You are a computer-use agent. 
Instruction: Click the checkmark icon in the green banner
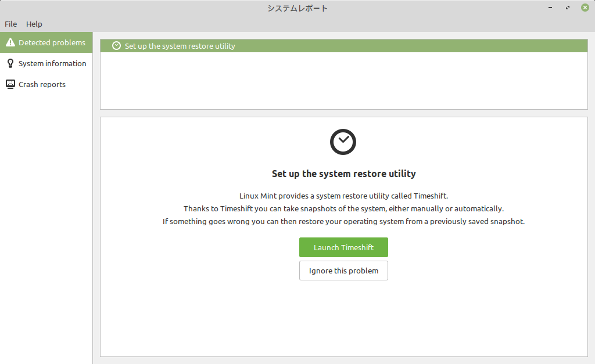[116, 45]
